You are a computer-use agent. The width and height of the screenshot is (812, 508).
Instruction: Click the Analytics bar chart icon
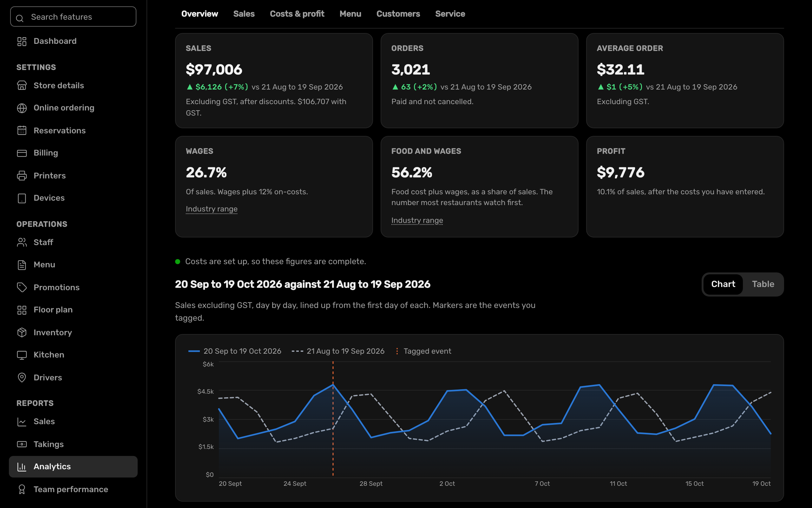click(22, 467)
